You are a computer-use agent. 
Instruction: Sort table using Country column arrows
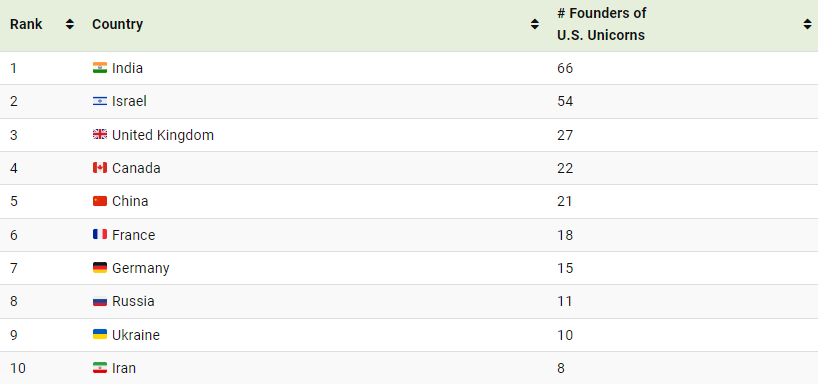coord(535,24)
